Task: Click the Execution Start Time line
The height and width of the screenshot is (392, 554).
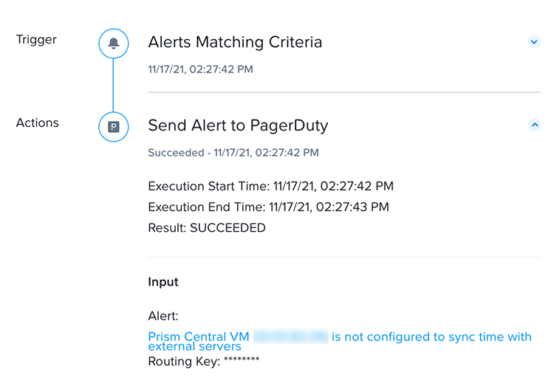Action: click(x=270, y=186)
